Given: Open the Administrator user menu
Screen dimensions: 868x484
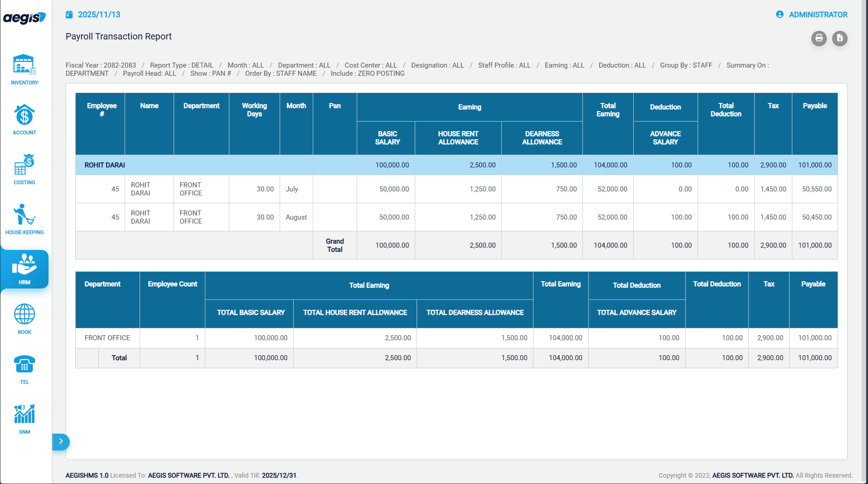Looking at the screenshot, I should click(812, 15).
